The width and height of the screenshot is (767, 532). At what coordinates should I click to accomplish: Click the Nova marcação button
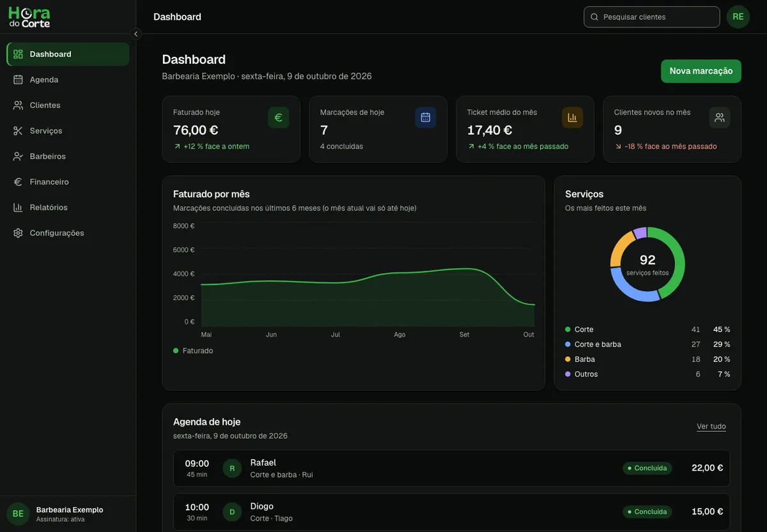(701, 71)
